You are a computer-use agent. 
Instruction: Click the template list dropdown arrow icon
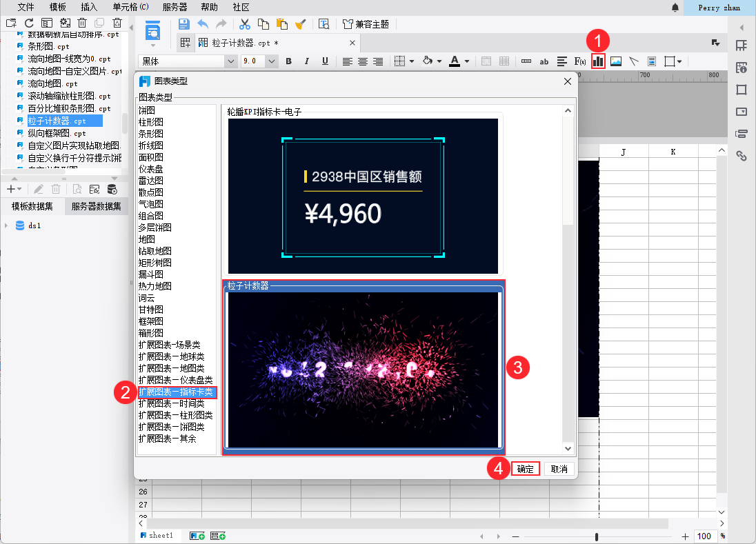pyautogui.click(x=715, y=43)
